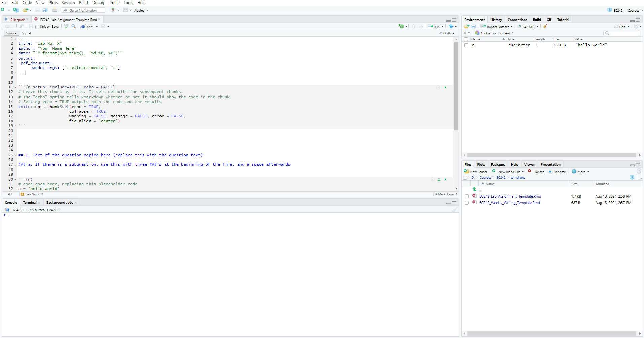Check the box for variable a
644x338 pixels.
466,45
